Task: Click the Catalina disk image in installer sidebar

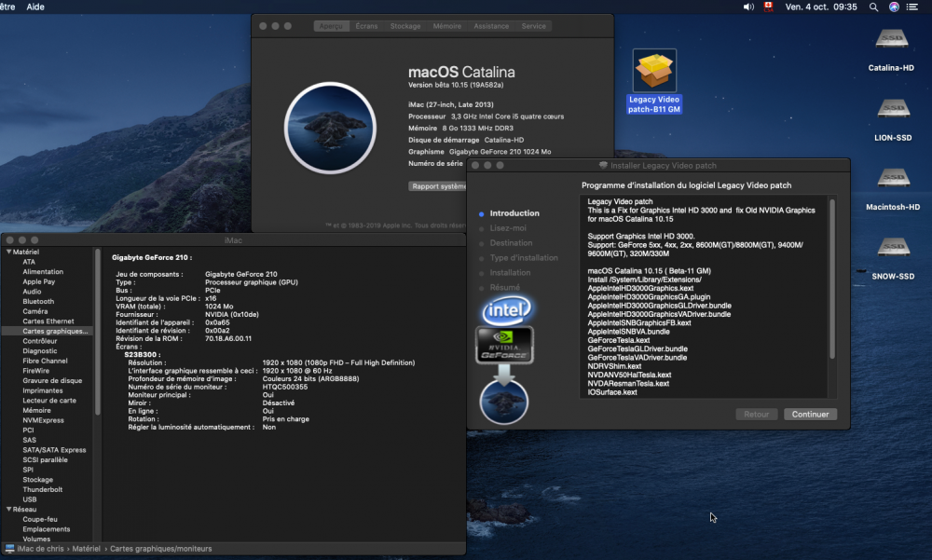Action: coord(504,403)
